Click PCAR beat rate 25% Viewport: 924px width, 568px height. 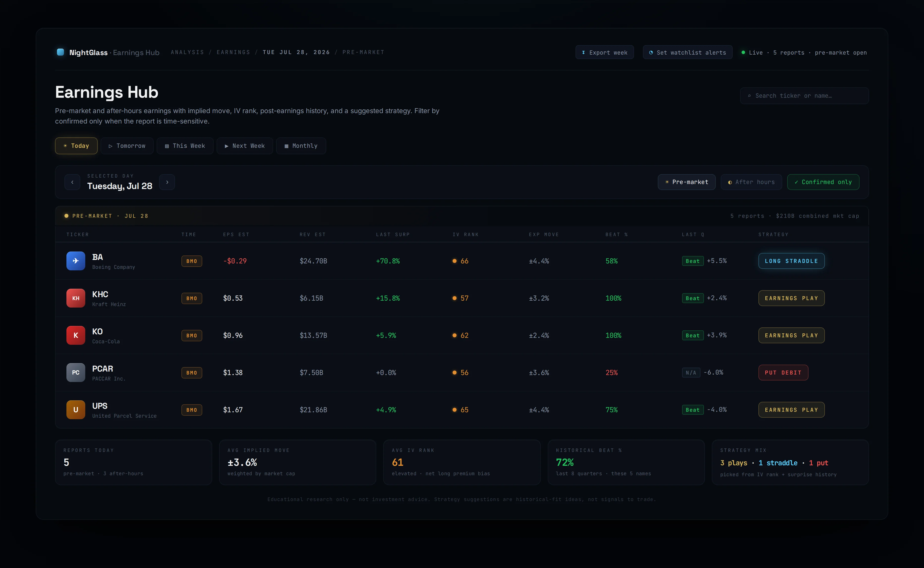click(x=611, y=372)
